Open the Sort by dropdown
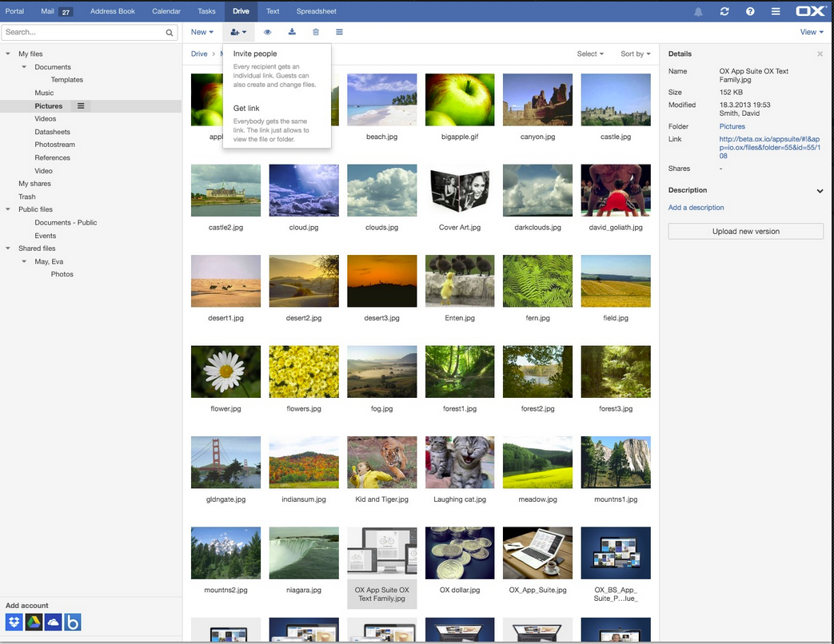The width and height of the screenshot is (834, 644). (x=636, y=54)
